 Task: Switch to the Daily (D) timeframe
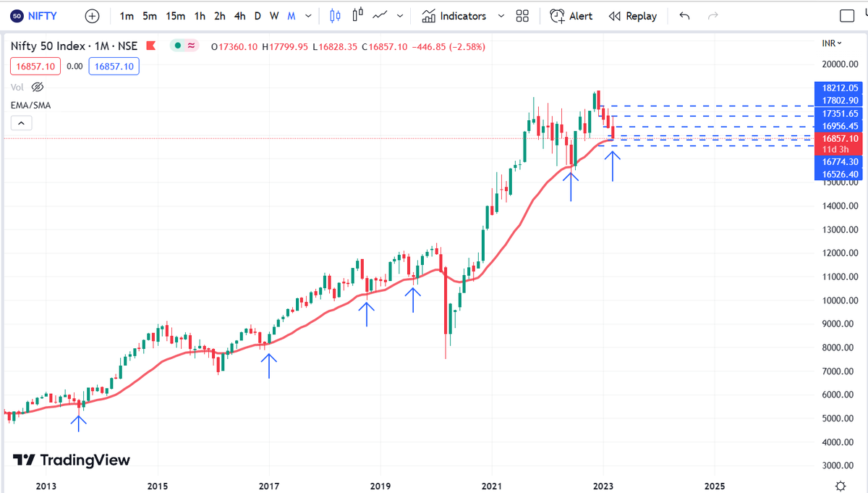[x=258, y=16]
